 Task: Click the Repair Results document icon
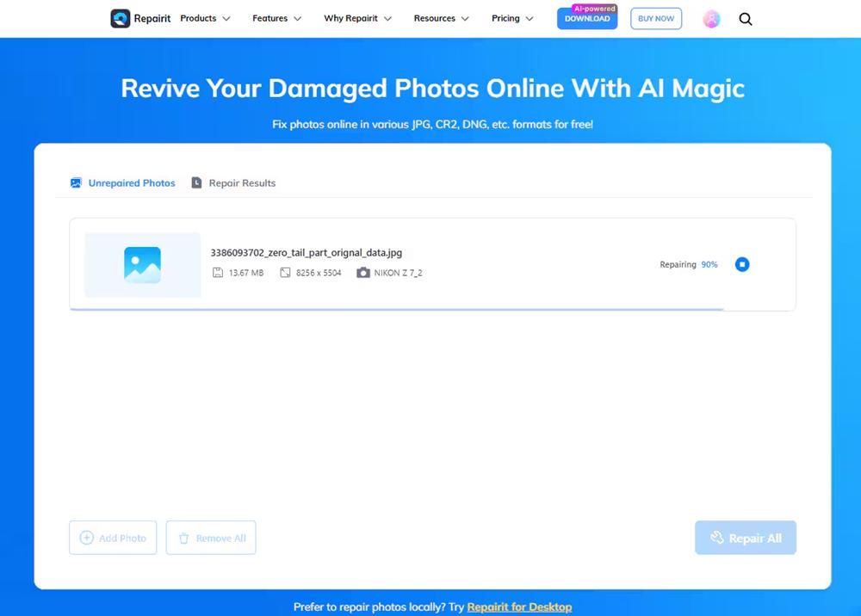coord(196,182)
